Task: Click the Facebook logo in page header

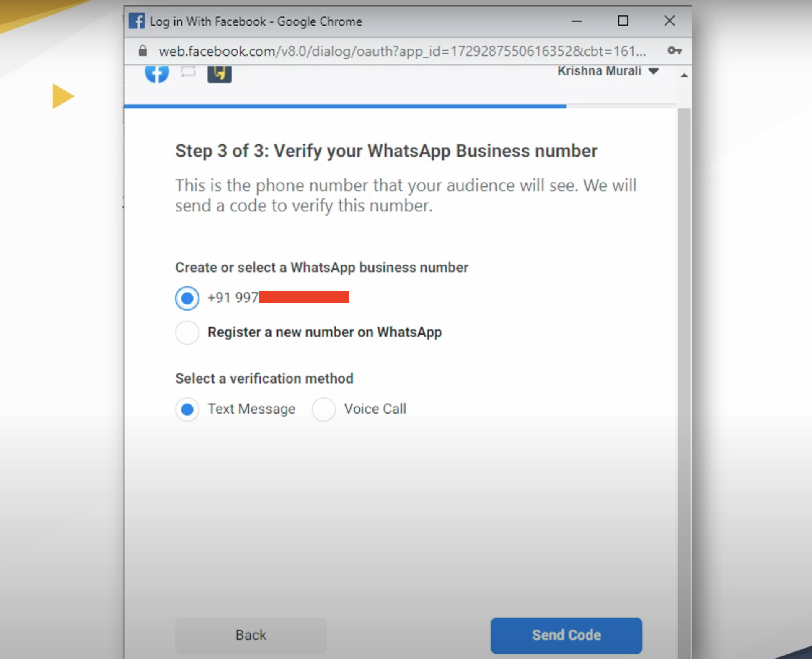Action: [157, 74]
